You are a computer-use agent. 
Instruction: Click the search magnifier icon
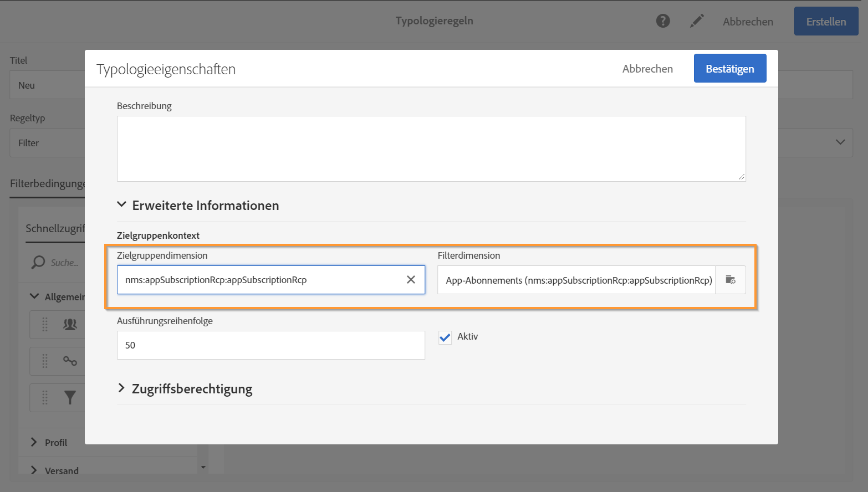coord(38,262)
